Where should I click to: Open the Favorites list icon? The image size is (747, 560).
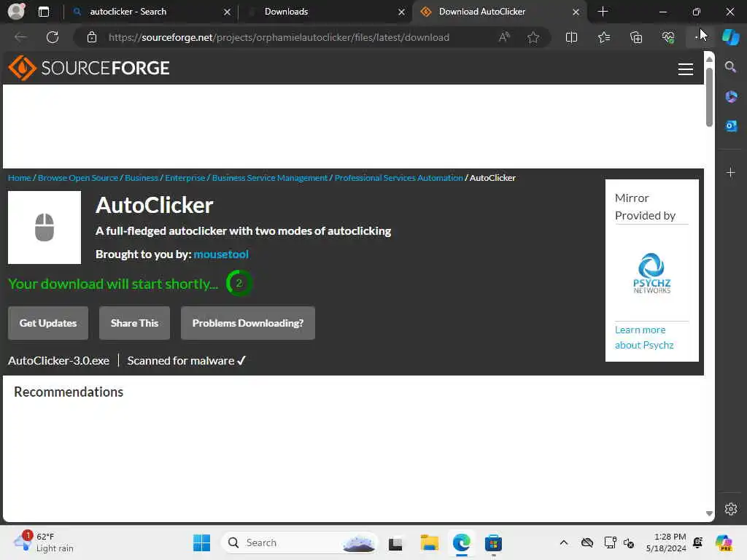[x=603, y=37]
